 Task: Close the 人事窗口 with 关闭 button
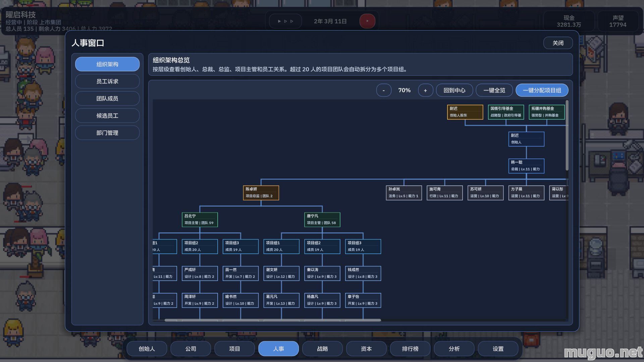tap(558, 43)
